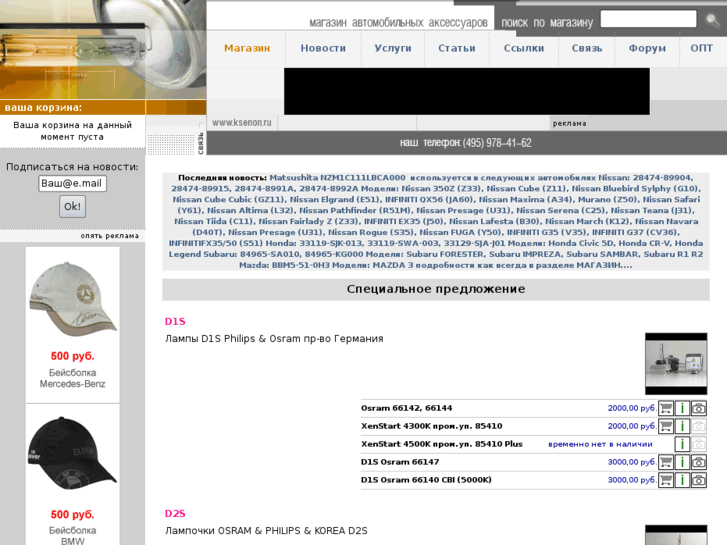
Task: View photo of Osram 66142, 66144
Action: point(699,408)
